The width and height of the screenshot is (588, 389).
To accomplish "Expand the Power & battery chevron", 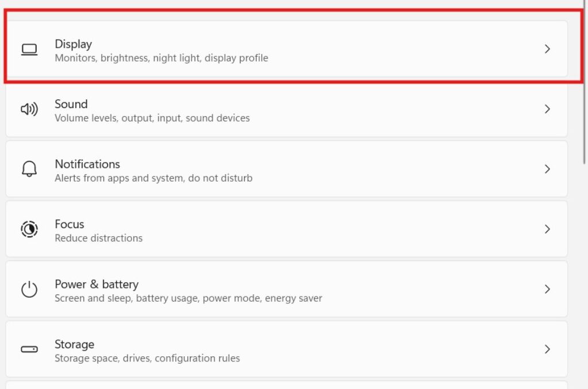I will [x=547, y=289].
